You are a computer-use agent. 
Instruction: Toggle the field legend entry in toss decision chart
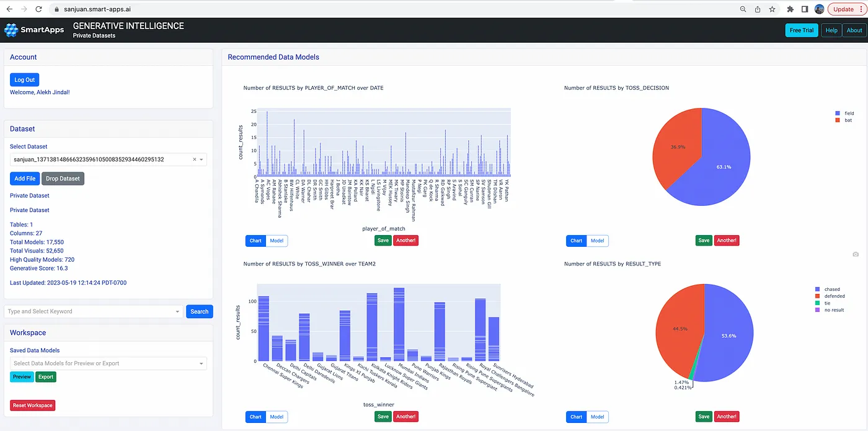[x=849, y=113]
